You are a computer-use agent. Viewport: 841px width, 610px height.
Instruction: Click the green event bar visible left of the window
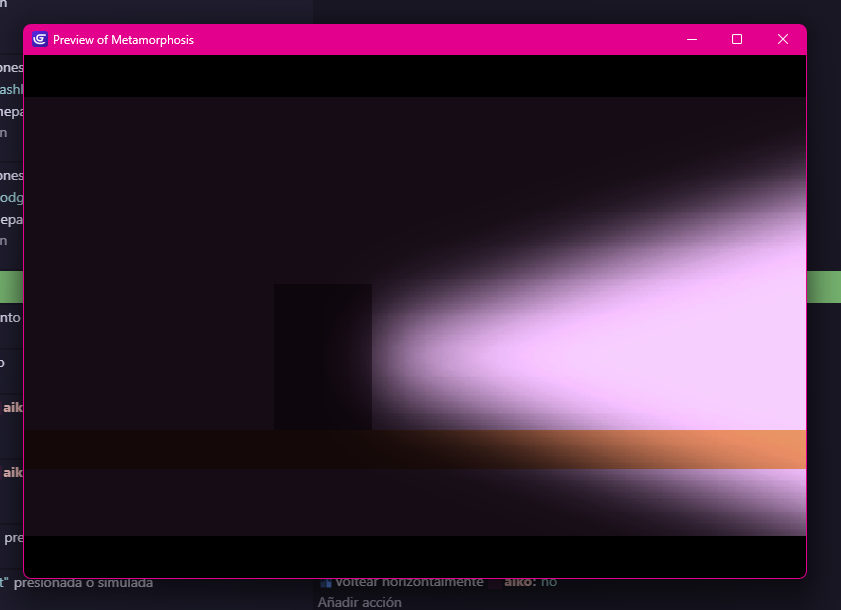click(x=9, y=287)
